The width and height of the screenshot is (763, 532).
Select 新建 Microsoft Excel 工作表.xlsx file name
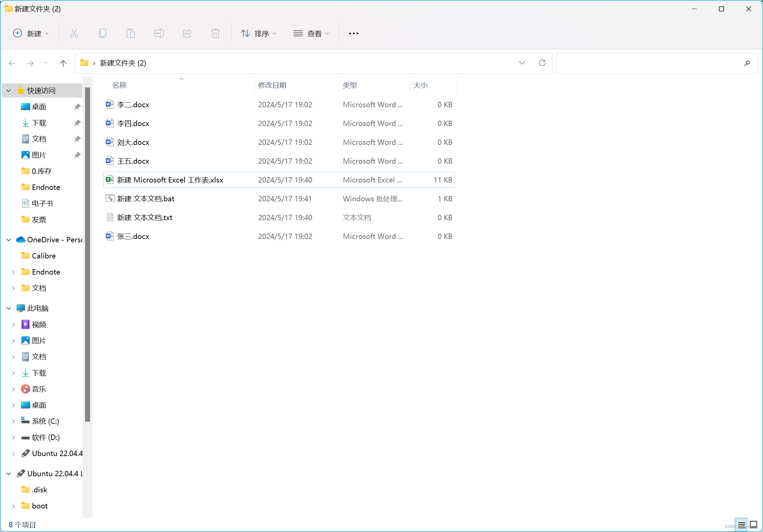[170, 180]
